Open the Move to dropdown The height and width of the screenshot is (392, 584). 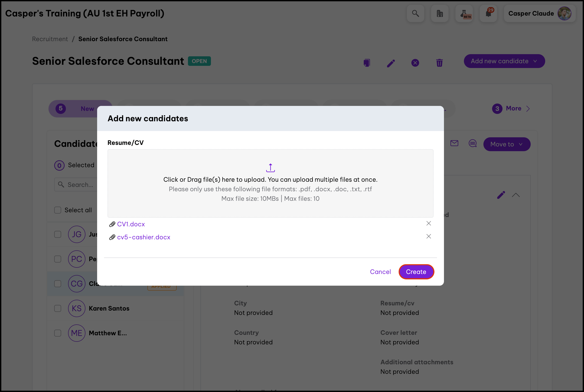[x=506, y=144]
